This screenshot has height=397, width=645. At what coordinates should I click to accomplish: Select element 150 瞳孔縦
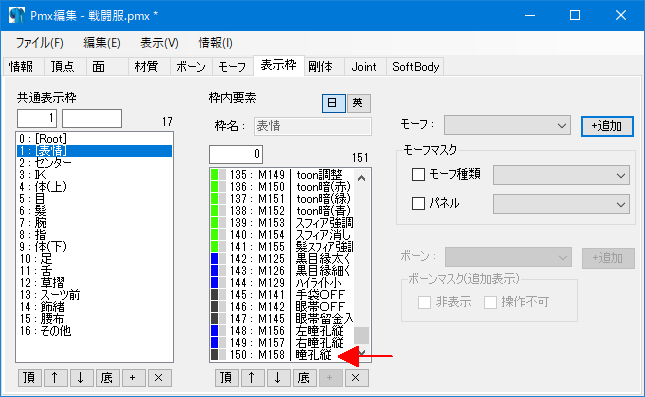(x=282, y=355)
